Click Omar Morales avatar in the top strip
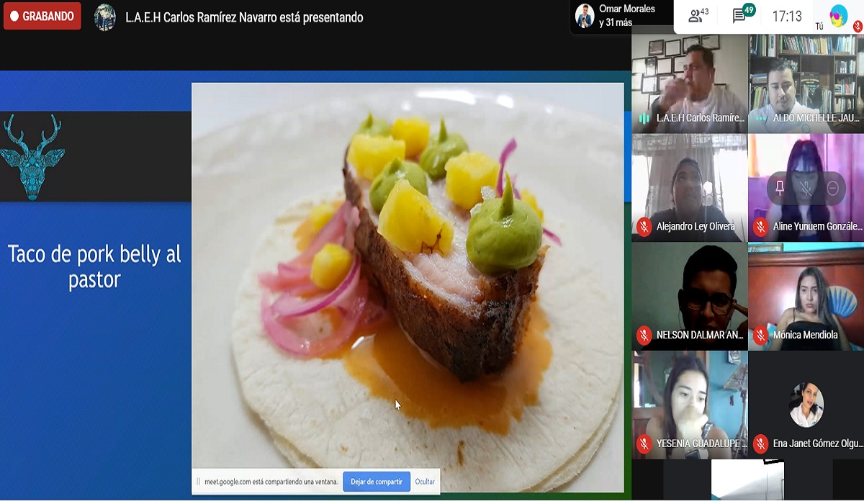The image size is (864, 504). tap(585, 15)
